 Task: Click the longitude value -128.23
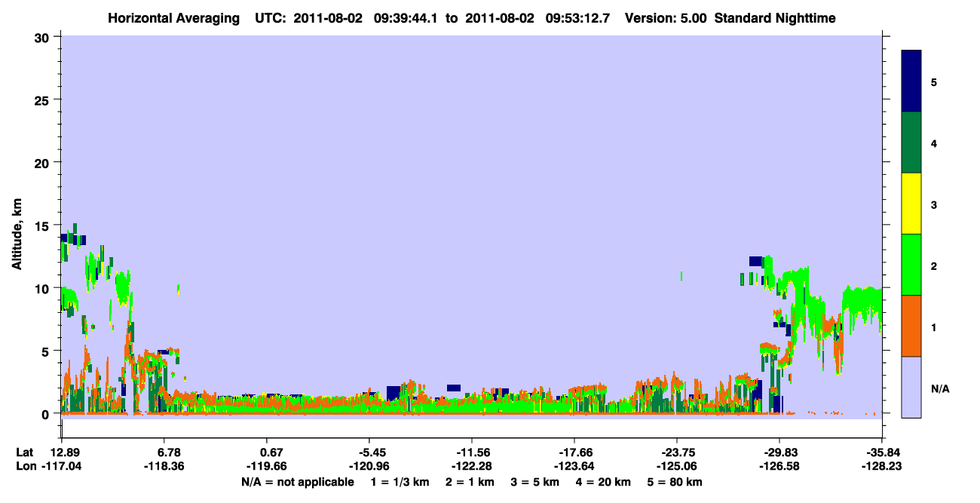[882, 467]
